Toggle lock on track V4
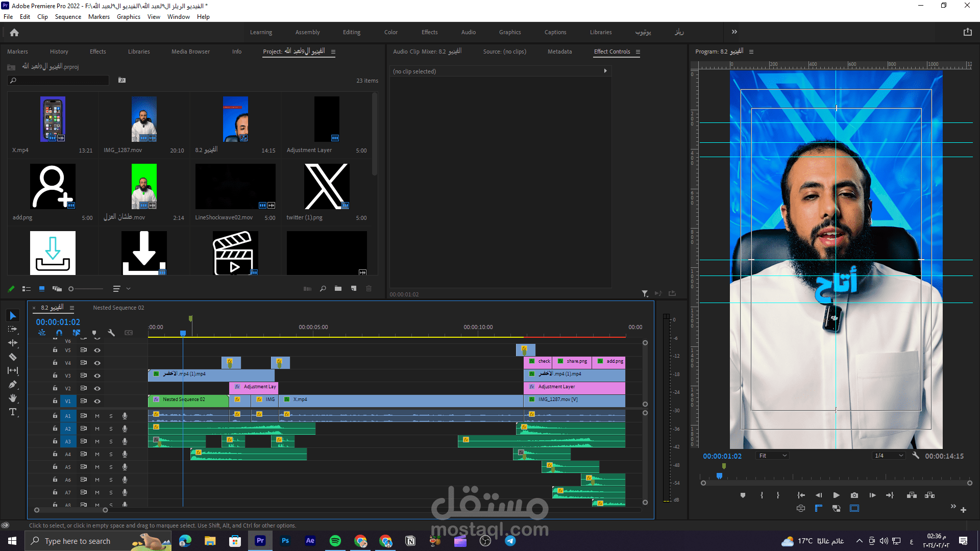The height and width of the screenshot is (551, 980). pyautogui.click(x=55, y=363)
